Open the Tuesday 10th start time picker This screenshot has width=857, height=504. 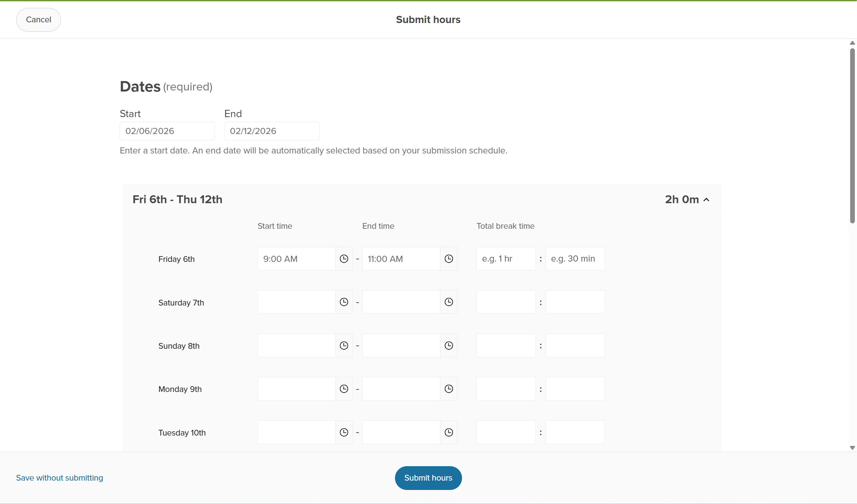tap(344, 432)
